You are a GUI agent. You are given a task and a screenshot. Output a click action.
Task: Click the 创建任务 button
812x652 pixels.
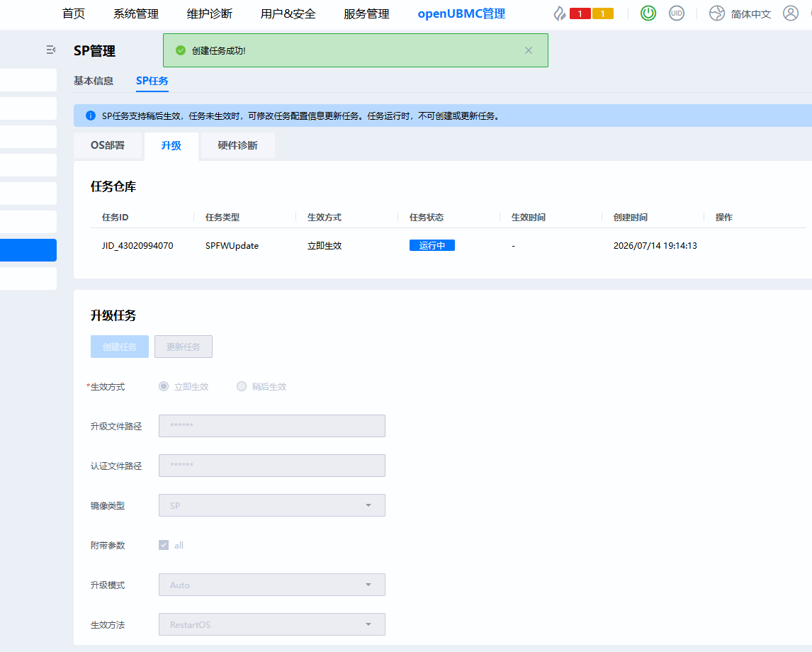coord(120,347)
